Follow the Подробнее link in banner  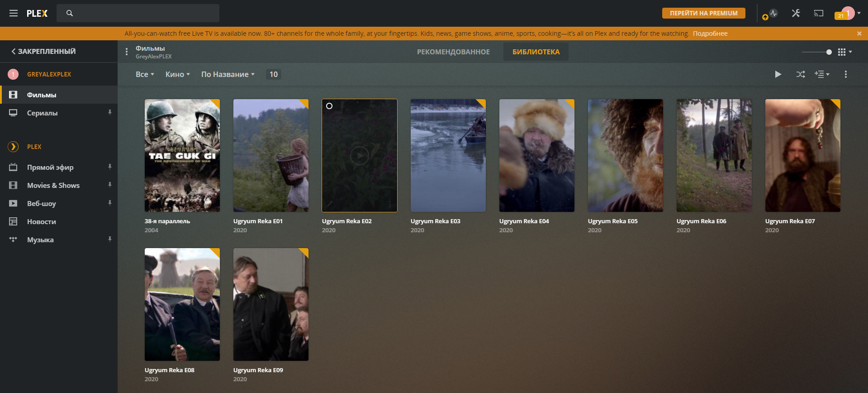(x=710, y=34)
